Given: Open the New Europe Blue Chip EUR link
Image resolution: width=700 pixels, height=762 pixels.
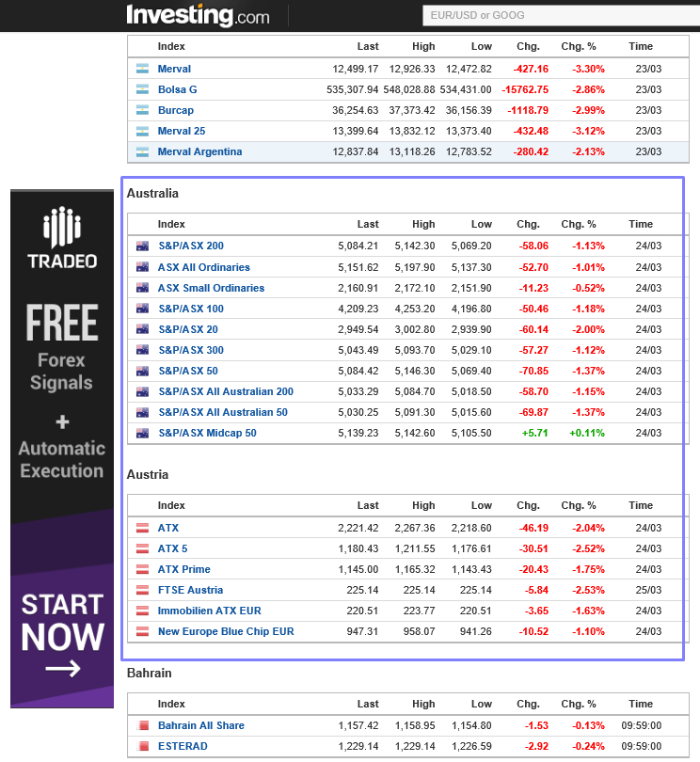Looking at the screenshot, I should click(226, 631).
